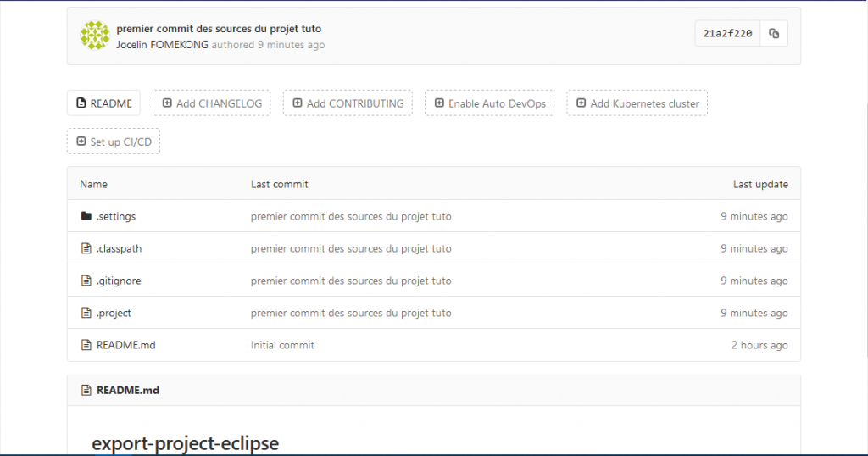The image size is (868, 456).
Task: Click the plus icon on Set up CI/CD
Action: [x=81, y=141]
